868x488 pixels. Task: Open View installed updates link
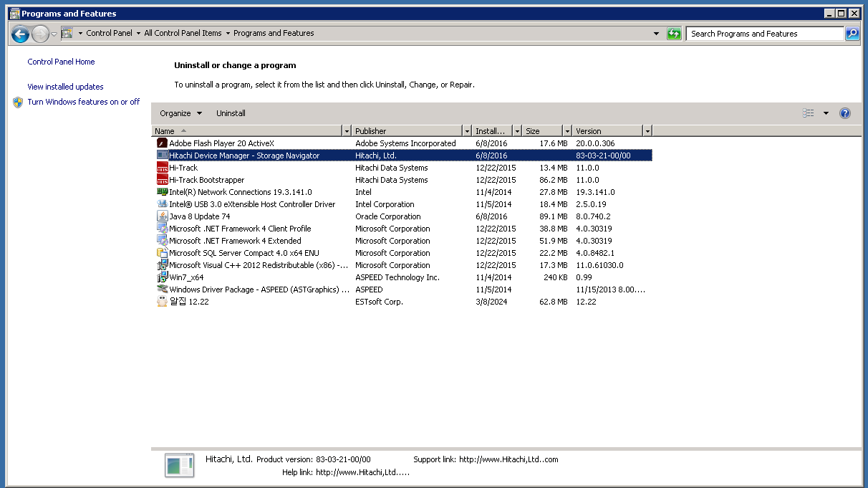point(65,87)
